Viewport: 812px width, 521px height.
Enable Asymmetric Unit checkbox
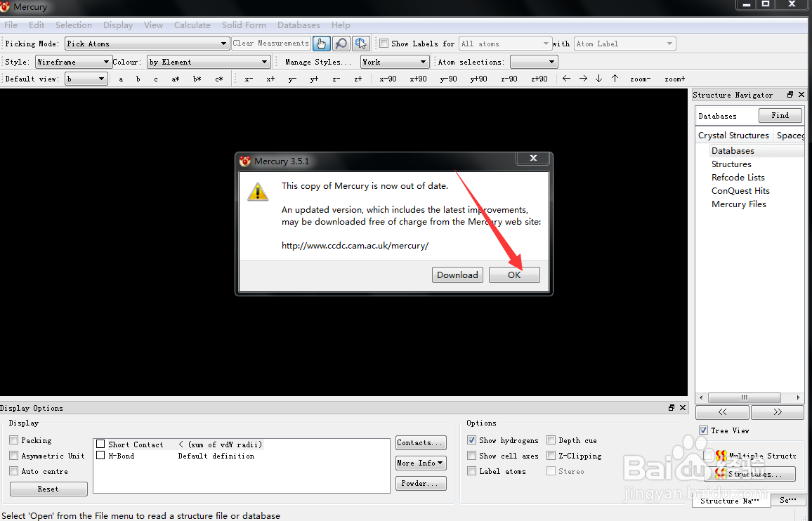tap(13, 456)
